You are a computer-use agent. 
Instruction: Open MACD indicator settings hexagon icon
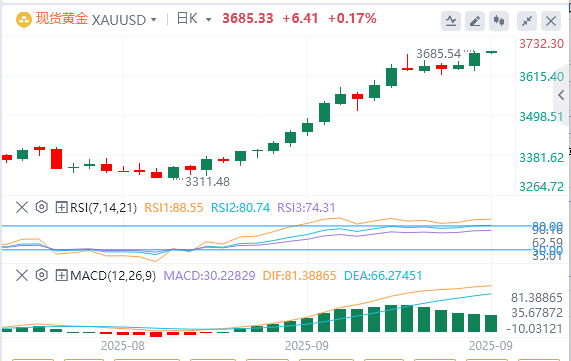point(42,275)
